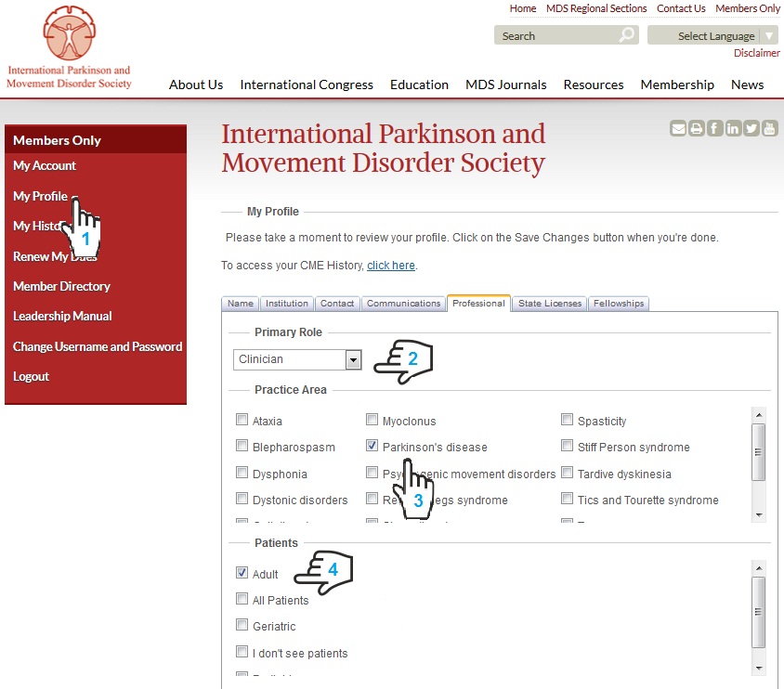Screen dimensions: 784x689
Task: Click the Practice Area scrollbar up arrow
Action: 759,415
